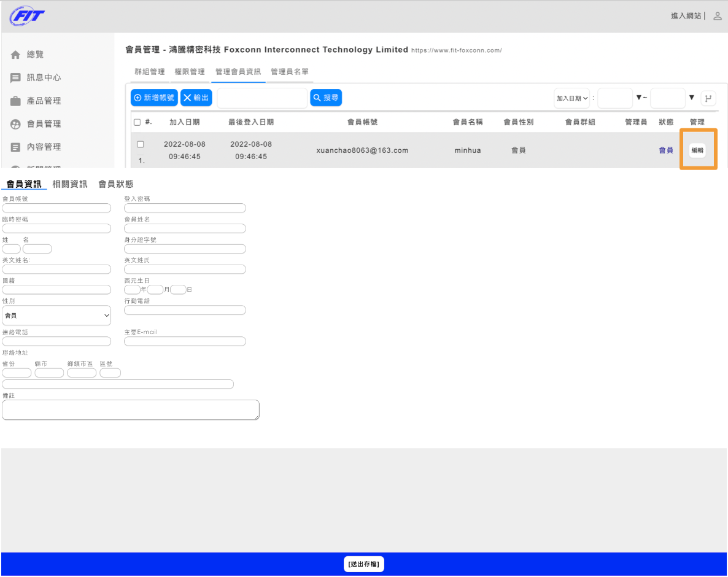
Task: Focus the 主要E-mail input field
Action: point(185,342)
